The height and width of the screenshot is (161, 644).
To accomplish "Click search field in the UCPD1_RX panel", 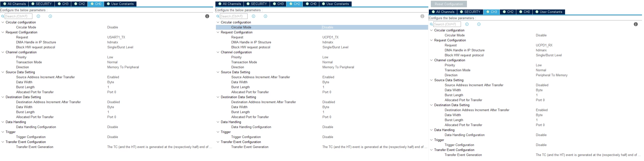I will 447,24.
